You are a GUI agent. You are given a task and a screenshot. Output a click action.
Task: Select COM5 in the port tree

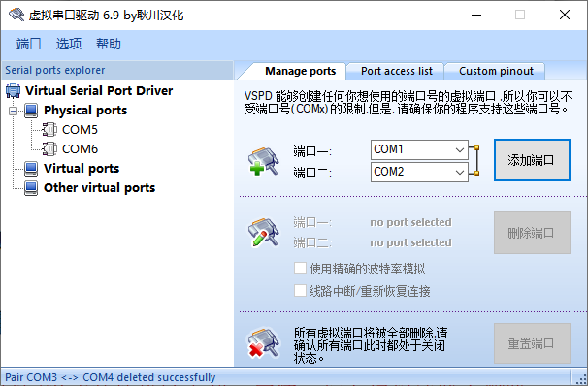(80, 130)
